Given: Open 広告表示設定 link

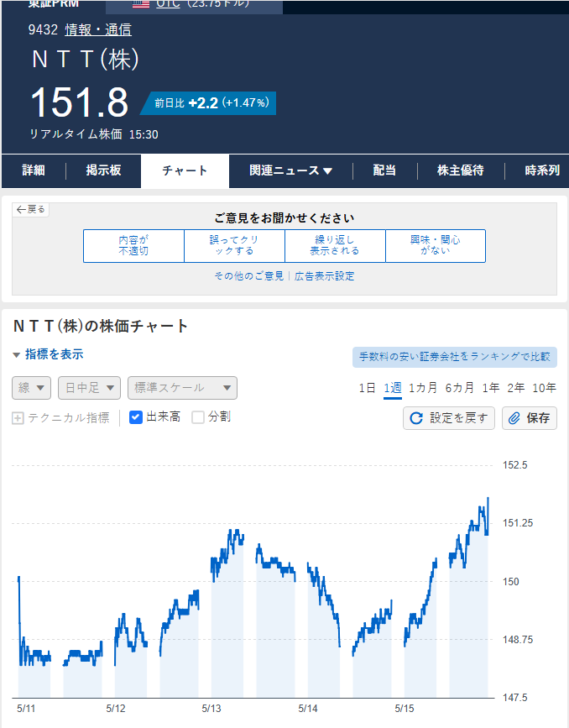Looking at the screenshot, I should point(325,275).
